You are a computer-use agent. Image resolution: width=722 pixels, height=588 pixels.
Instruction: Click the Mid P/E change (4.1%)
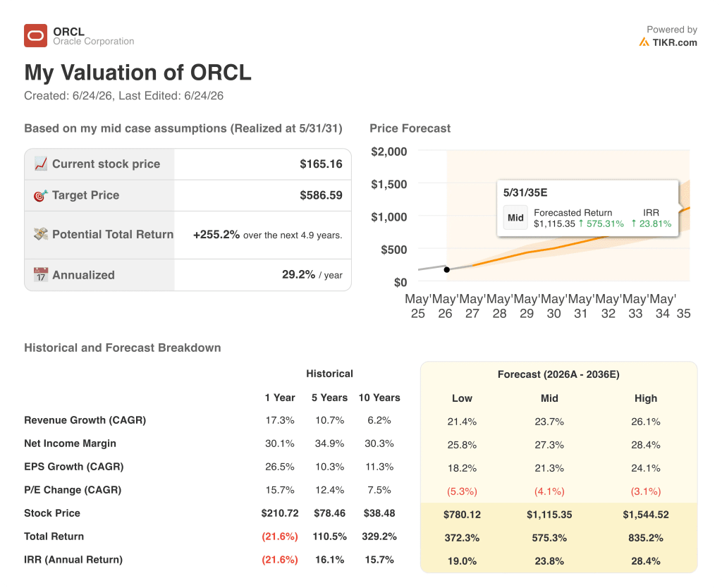point(549,491)
